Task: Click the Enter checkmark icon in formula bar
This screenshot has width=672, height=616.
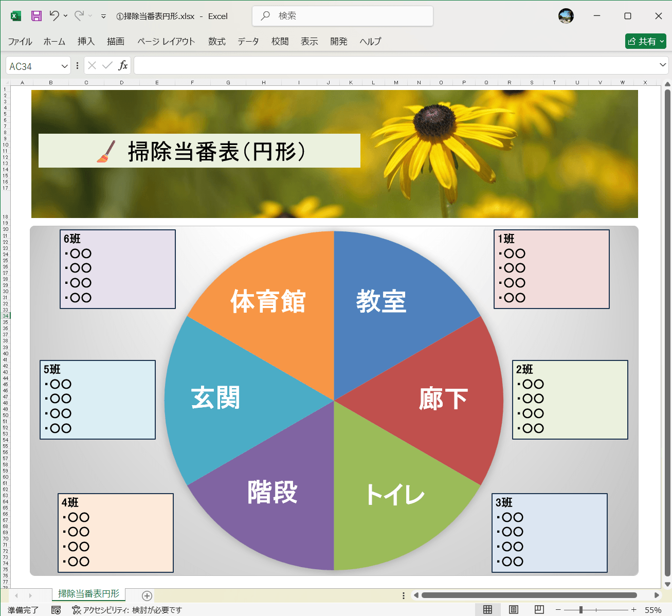Action: (107, 65)
